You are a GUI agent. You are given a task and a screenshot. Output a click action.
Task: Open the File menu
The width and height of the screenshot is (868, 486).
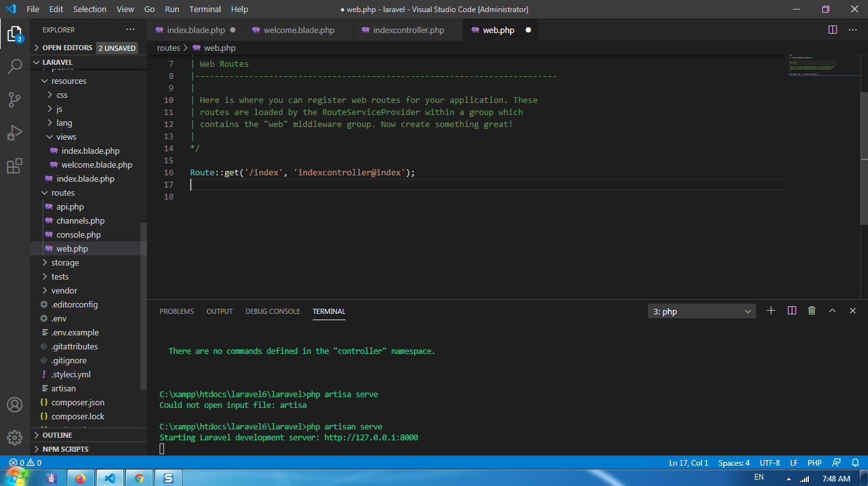pos(33,9)
